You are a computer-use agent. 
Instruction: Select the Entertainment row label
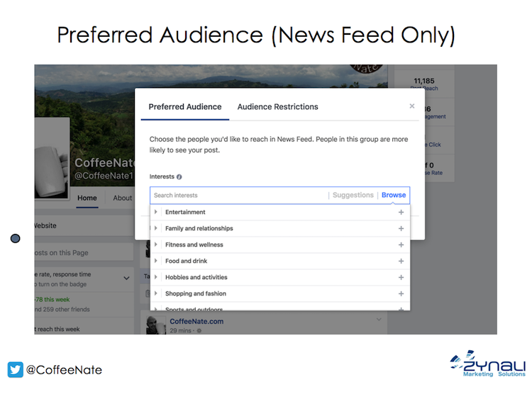click(x=185, y=212)
